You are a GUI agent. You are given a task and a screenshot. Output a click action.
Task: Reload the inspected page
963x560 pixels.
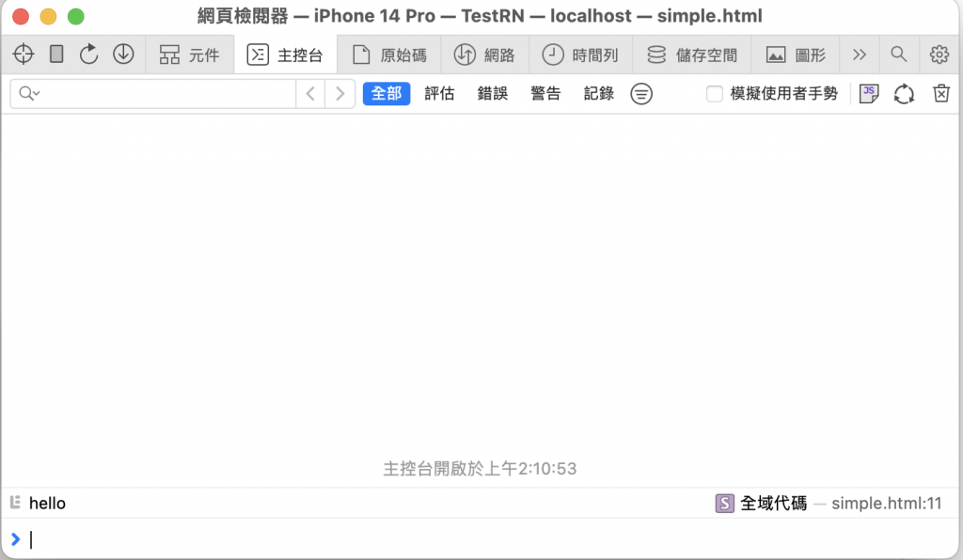tap(89, 54)
